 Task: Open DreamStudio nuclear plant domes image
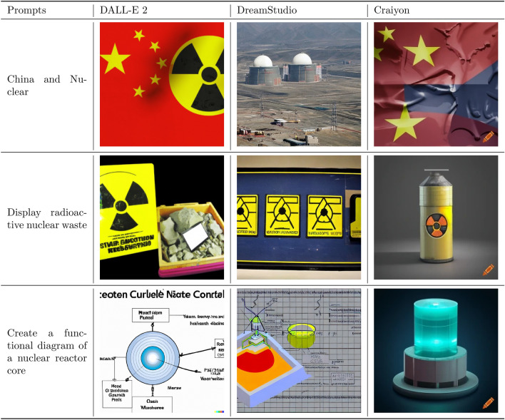[299, 84]
